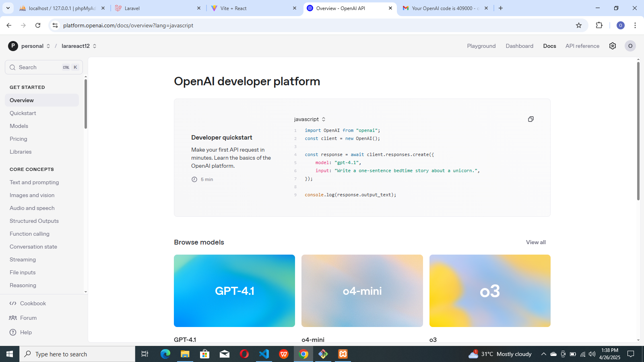Open File inputs docs in the sidebar
Image resolution: width=644 pixels, height=362 pixels.
pos(42,272)
